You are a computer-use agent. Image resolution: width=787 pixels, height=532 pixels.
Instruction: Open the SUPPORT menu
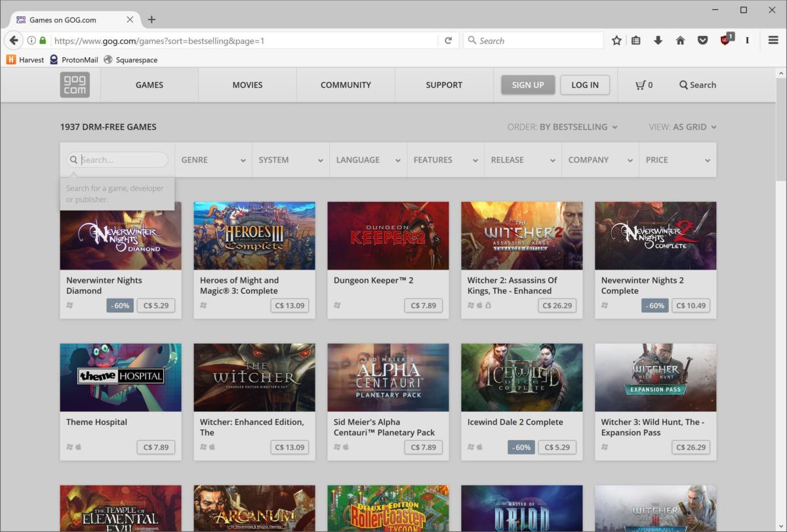coord(444,85)
